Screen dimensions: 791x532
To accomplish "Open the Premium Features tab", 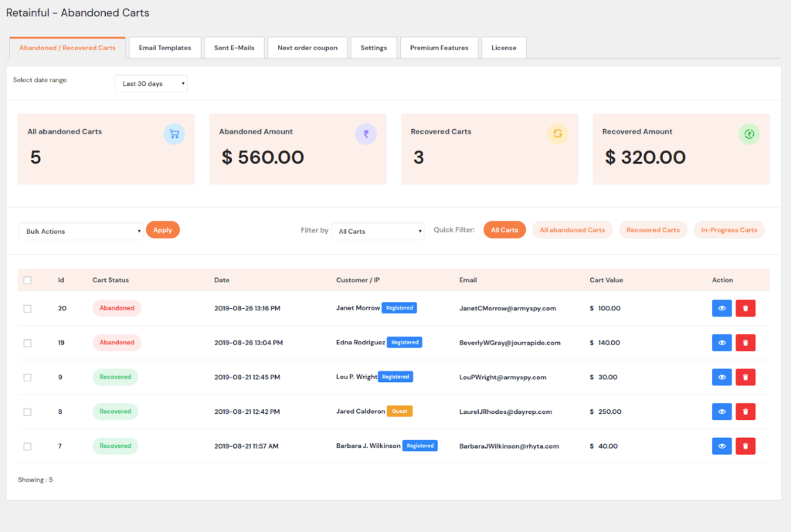I will click(439, 48).
